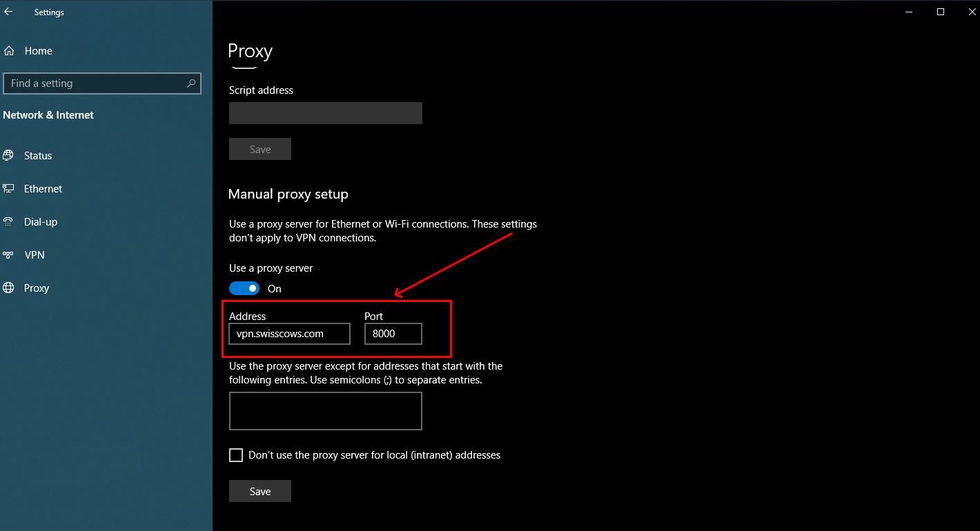Select the Proxy globe icon
The height and width of the screenshot is (531, 980).
8,288
